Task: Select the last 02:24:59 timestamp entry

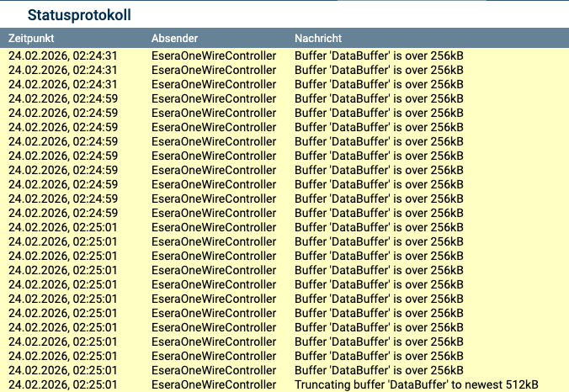Action: [x=63, y=213]
